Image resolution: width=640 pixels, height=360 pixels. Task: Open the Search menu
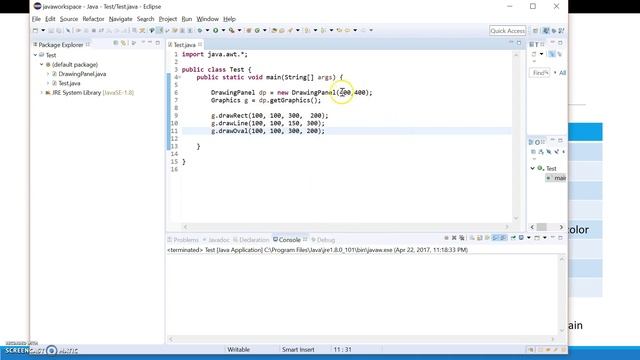[x=145, y=19]
